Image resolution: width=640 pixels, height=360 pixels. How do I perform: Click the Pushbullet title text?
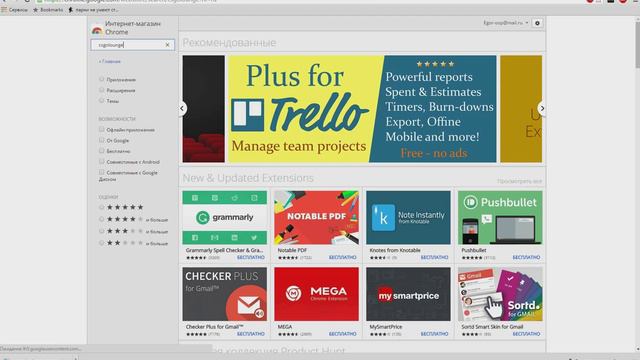coord(473,250)
